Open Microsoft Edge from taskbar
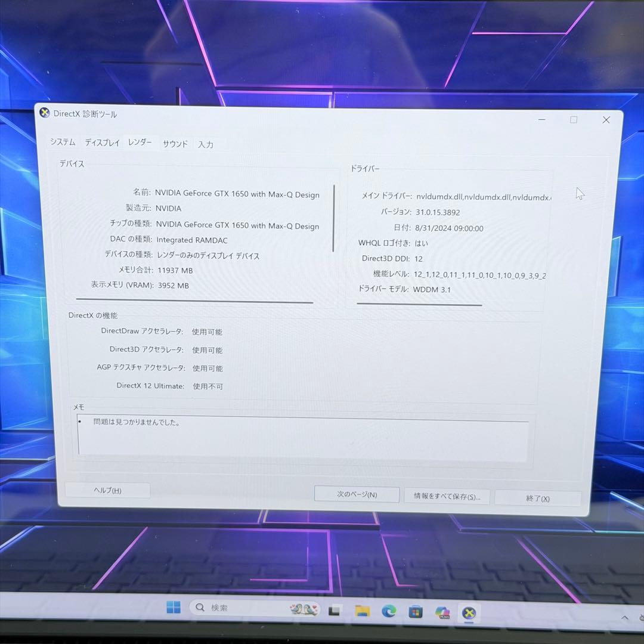This screenshot has height=644, width=644. click(x=389, y=612)
